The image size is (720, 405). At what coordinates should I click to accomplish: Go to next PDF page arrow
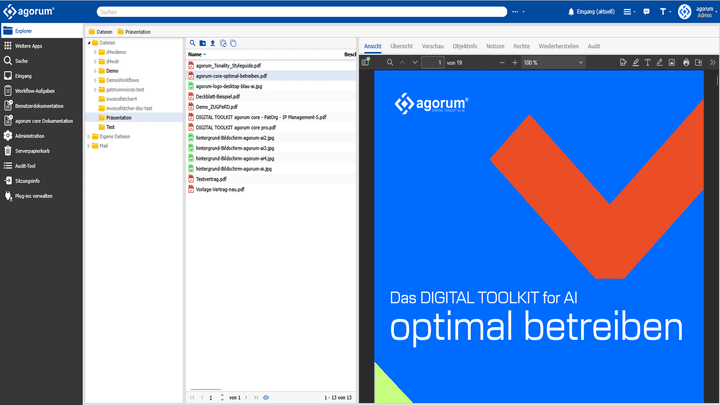click(415, 62)
